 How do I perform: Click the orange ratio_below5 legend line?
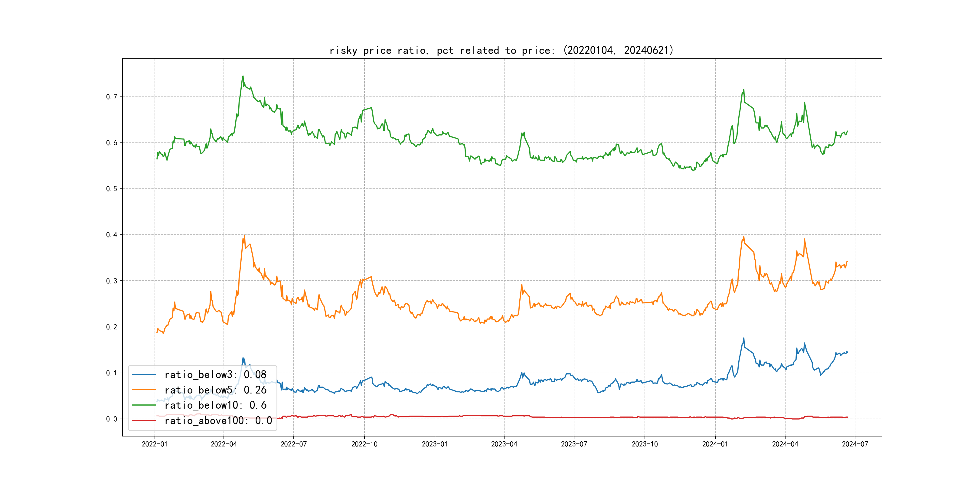coord(144,390)
